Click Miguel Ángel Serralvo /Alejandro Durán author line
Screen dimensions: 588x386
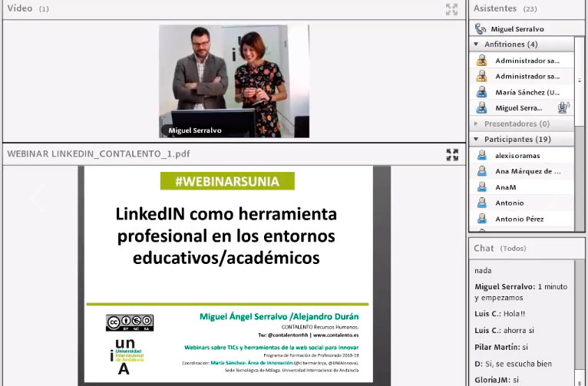coord(279,317)
